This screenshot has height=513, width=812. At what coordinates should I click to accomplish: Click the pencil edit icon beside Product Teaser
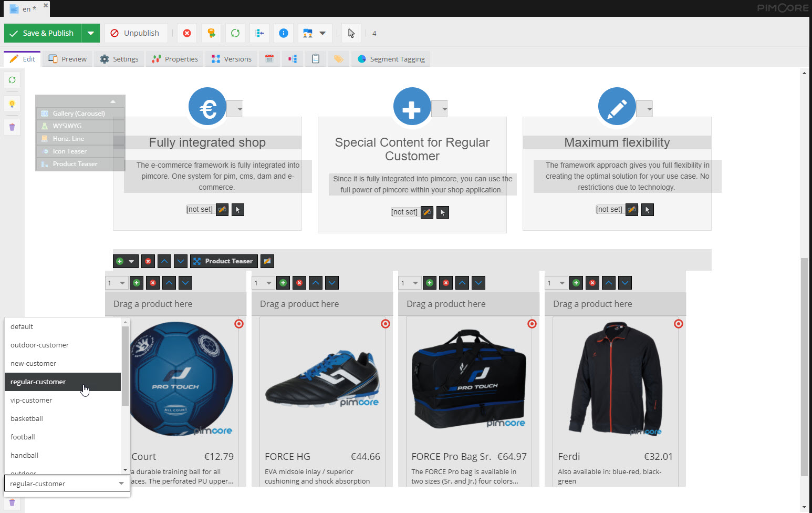tap(267, 261)
